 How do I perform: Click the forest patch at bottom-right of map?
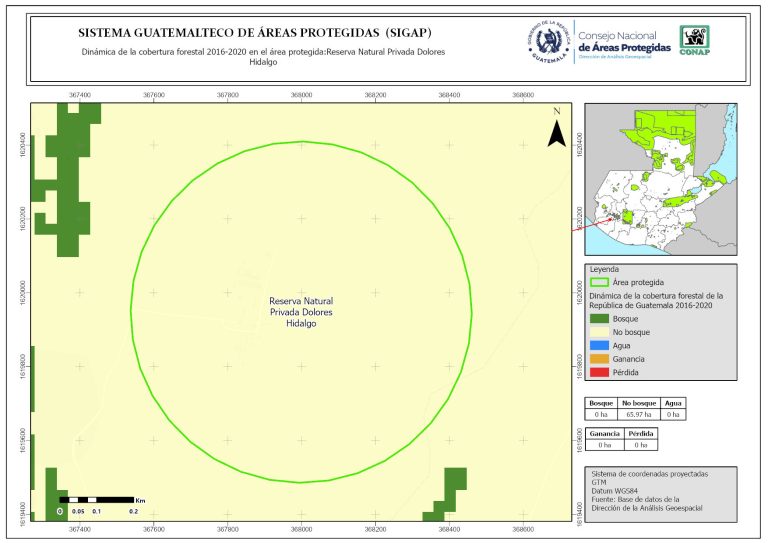(x=446, y=495)
